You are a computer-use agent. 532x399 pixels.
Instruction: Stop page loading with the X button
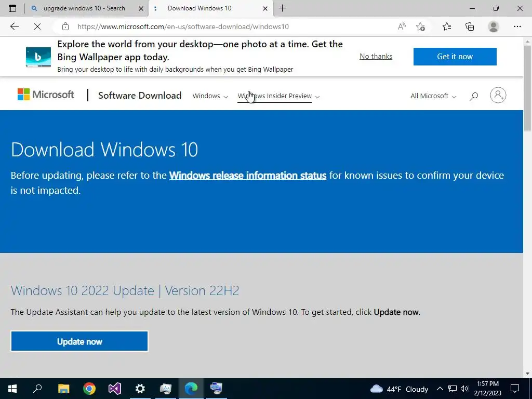(37, 26)
